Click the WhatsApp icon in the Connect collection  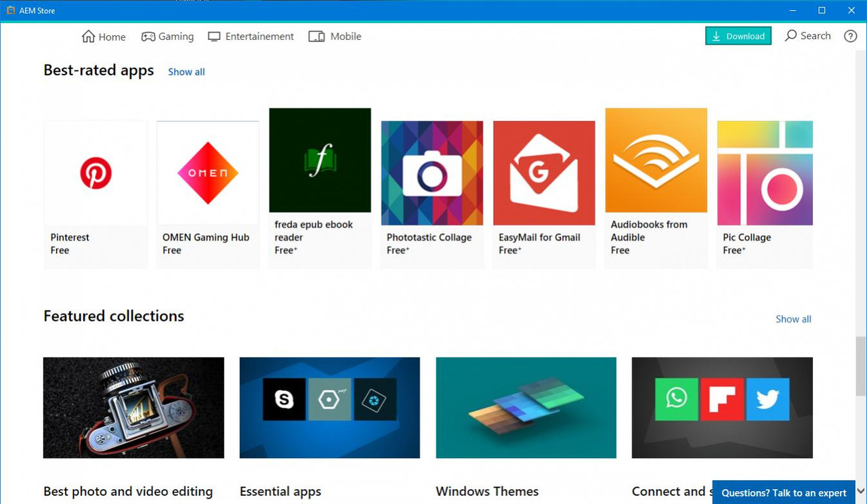677,399
